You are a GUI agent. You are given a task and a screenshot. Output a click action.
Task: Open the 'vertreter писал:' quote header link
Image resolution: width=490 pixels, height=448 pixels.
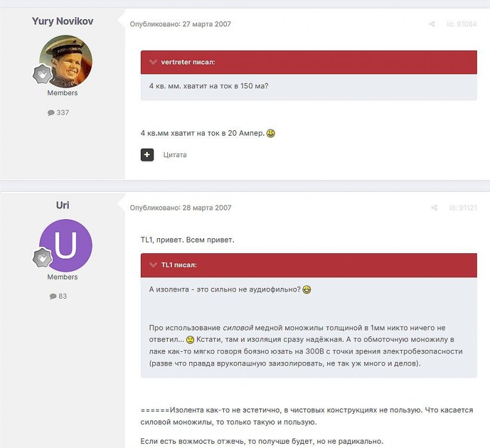coord(188,62)
